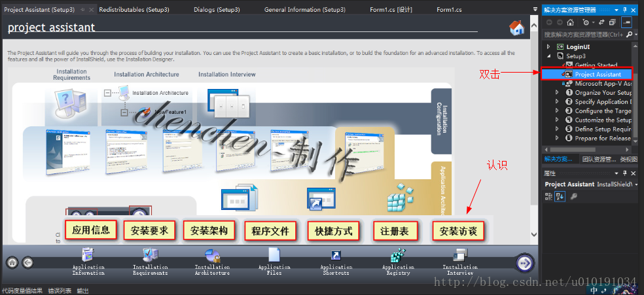Open 输出 panel at bottom
644x295 pixels.
point(82,291)
